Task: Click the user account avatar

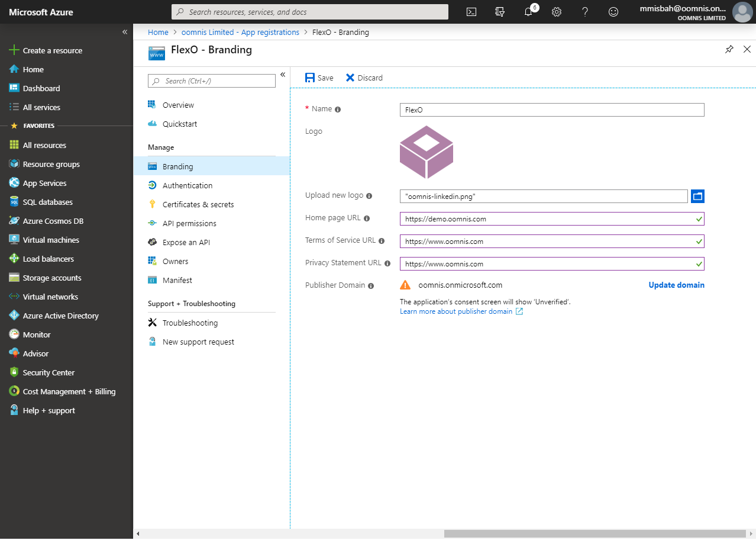Action: pos(742,12)
